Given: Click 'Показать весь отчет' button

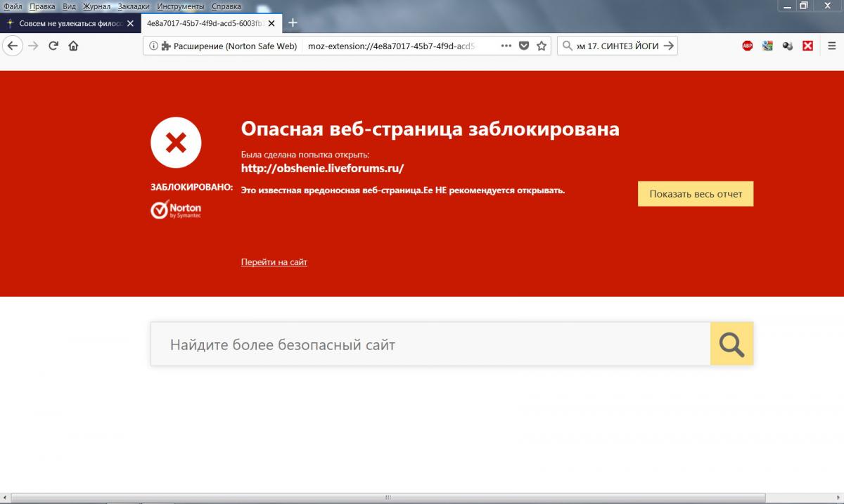Looking at the screenshot, I should click(695, 194).
